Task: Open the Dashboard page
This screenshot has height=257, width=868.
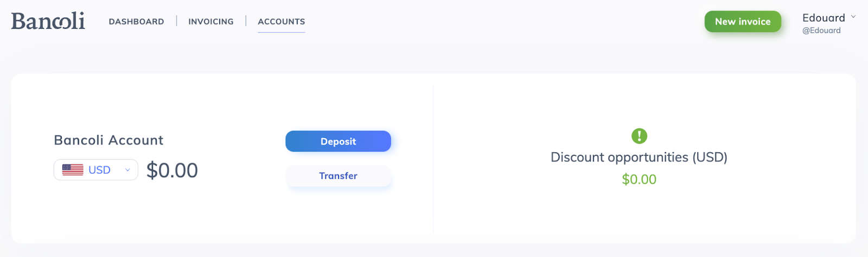Action: point(136,22)
